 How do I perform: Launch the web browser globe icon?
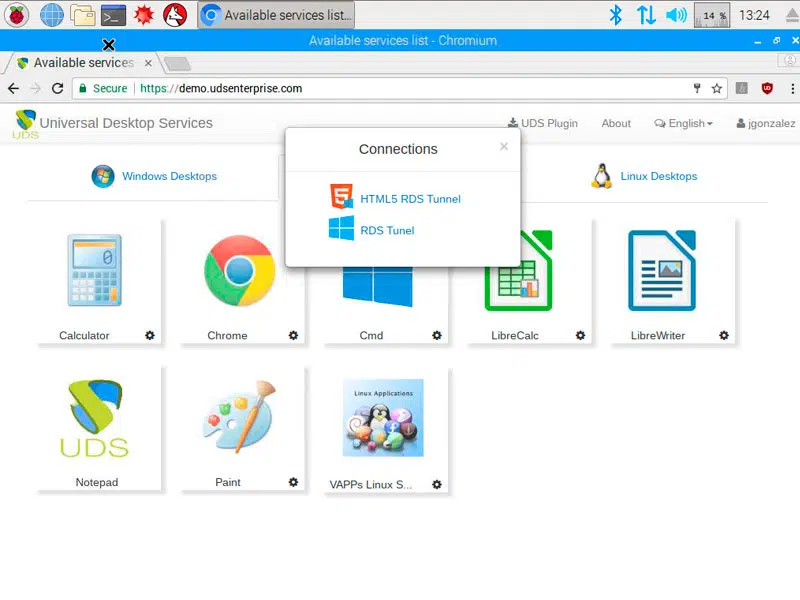52,15
